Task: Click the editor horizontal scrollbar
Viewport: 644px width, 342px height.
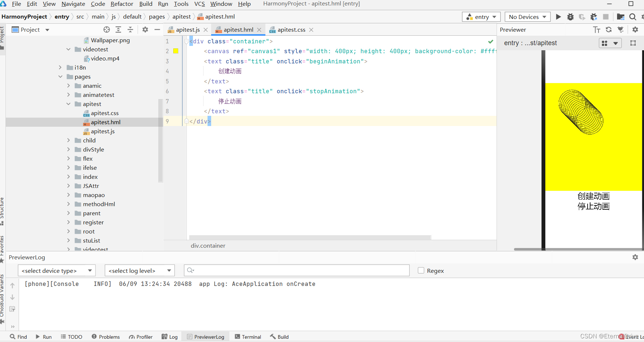Action: [310, 237]
